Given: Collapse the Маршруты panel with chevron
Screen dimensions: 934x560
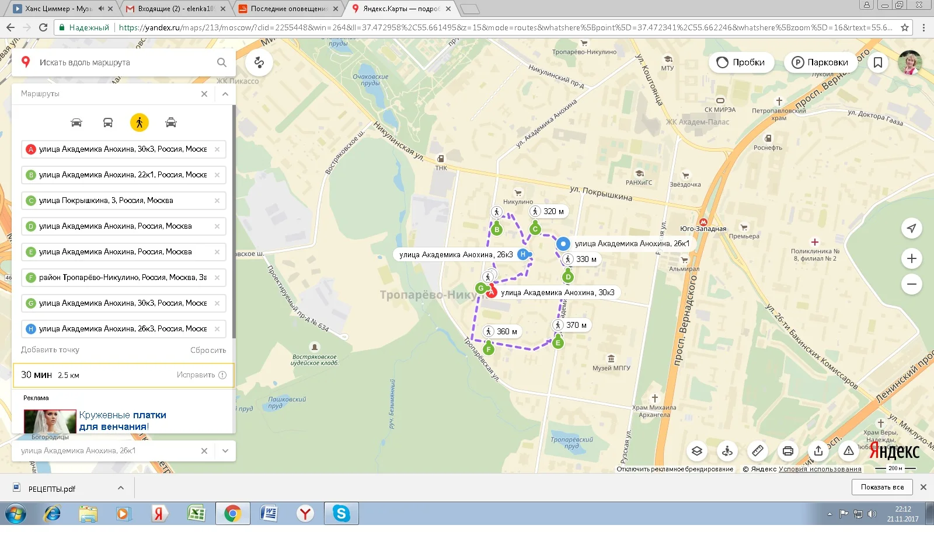Looking at the screenshot, I should click(225, 94).
